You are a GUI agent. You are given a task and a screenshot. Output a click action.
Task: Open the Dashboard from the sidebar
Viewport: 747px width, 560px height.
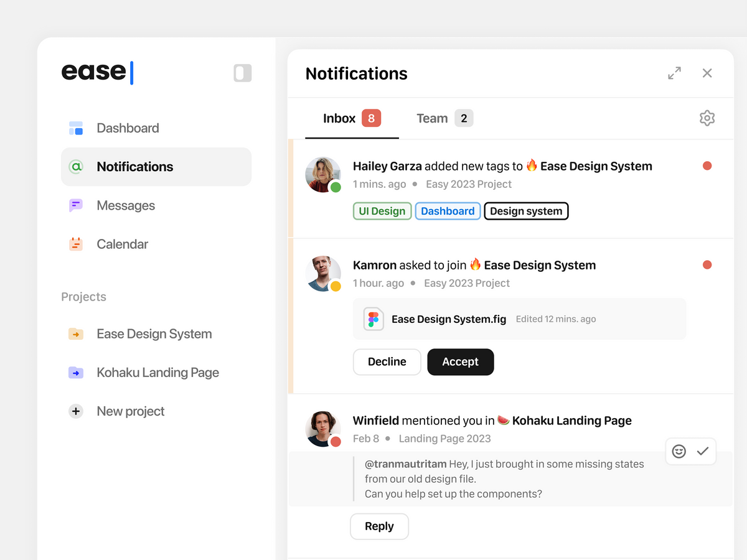pos(128,128)
